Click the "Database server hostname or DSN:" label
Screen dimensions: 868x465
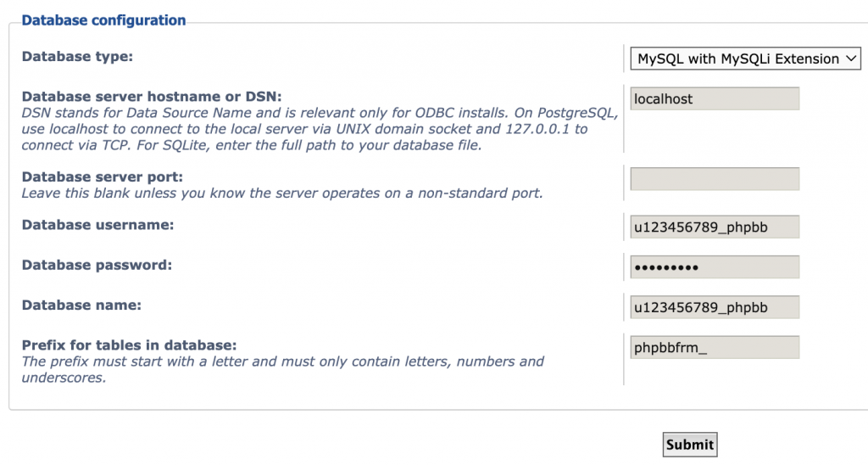pyautogui.click(x=152, y=97)
